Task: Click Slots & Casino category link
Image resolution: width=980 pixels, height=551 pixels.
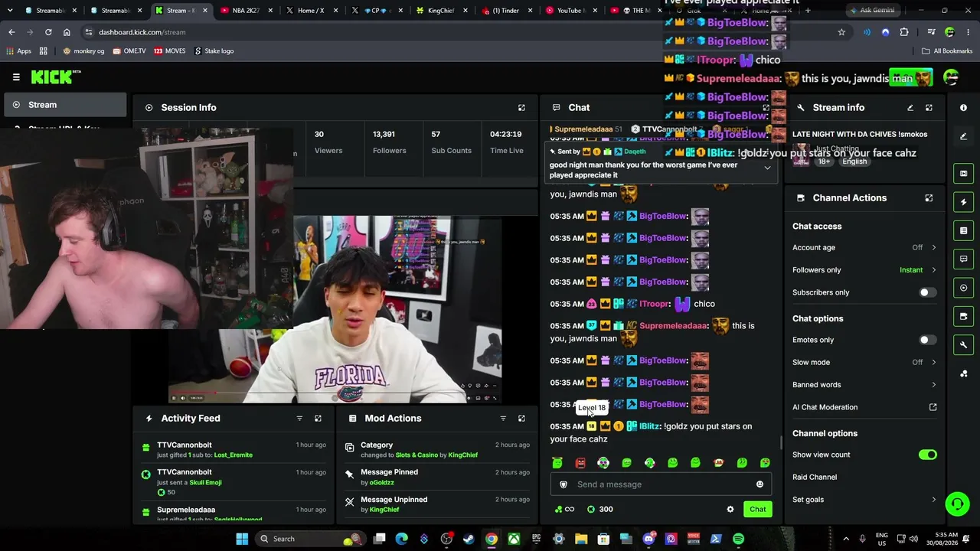Action: click(x=416, y=455)
